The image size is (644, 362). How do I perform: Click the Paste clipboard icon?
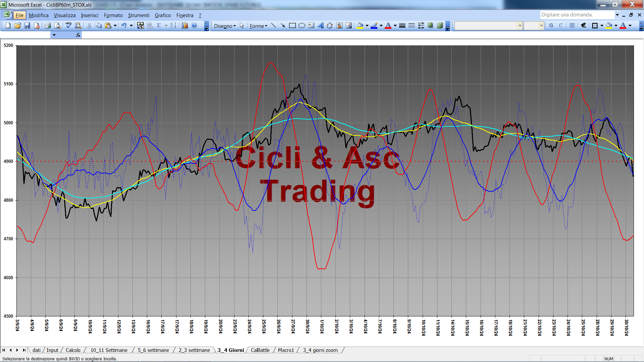108,25
